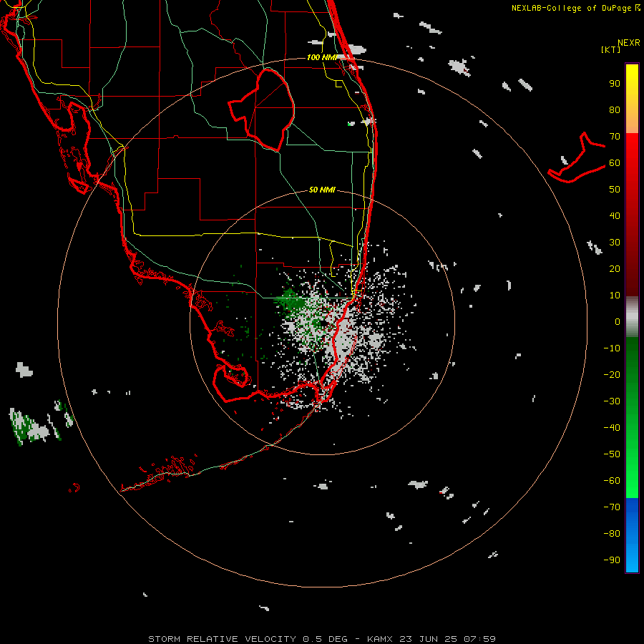Screen dimensions: 644x644
Task: Pick the bright green segment of the color scale
Action: point(632,418)
